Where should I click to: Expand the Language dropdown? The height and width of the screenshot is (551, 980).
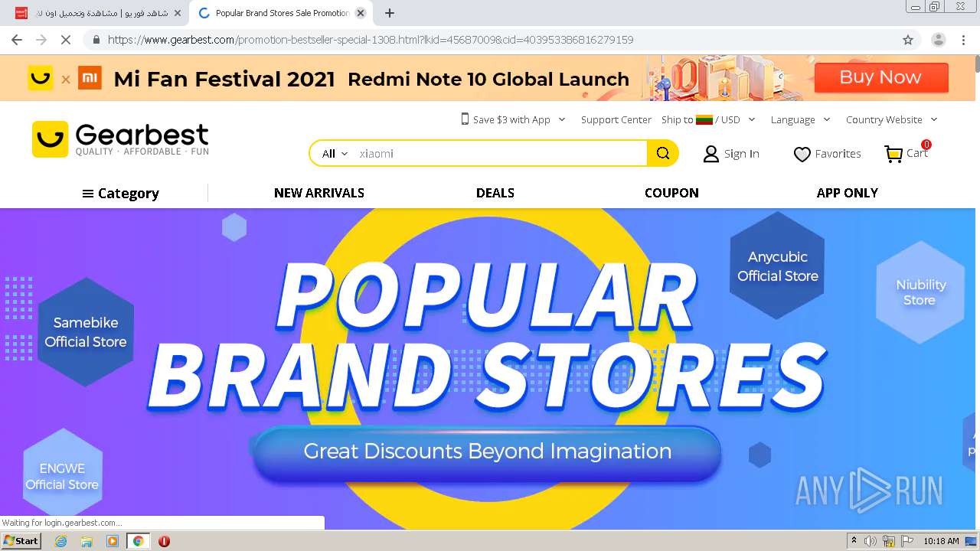[x=827, y=119]
